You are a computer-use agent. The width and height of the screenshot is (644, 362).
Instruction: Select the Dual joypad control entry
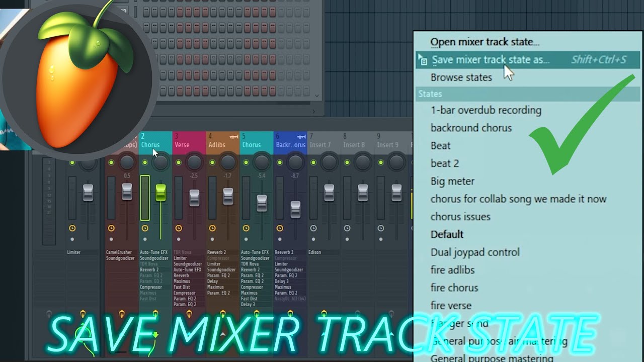[475, 252]
